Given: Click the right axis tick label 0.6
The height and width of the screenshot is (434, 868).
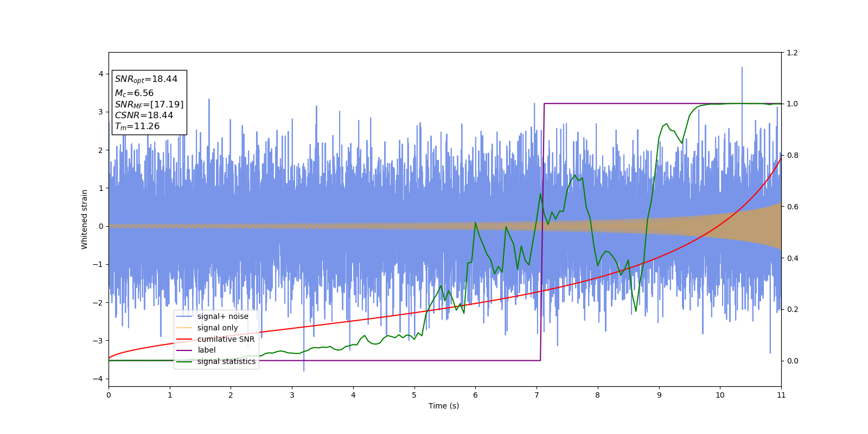Looking at the screenshot, I should 792,207.
